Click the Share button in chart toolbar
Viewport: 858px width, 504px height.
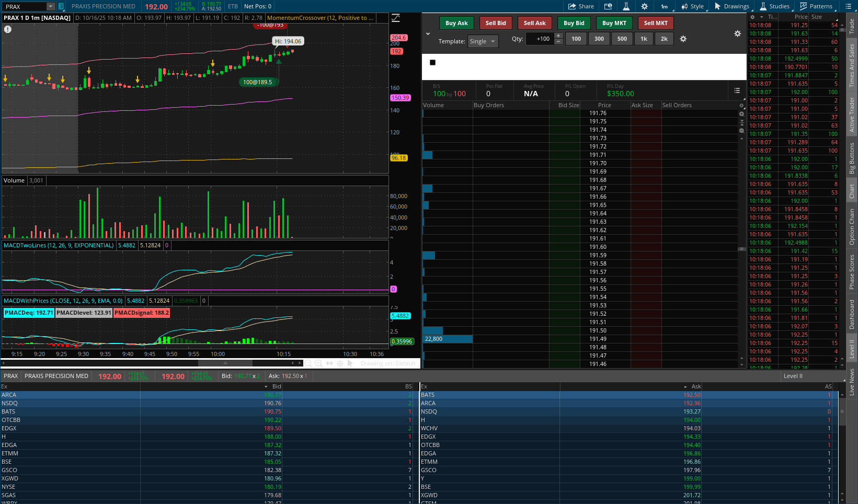point(581,6)
